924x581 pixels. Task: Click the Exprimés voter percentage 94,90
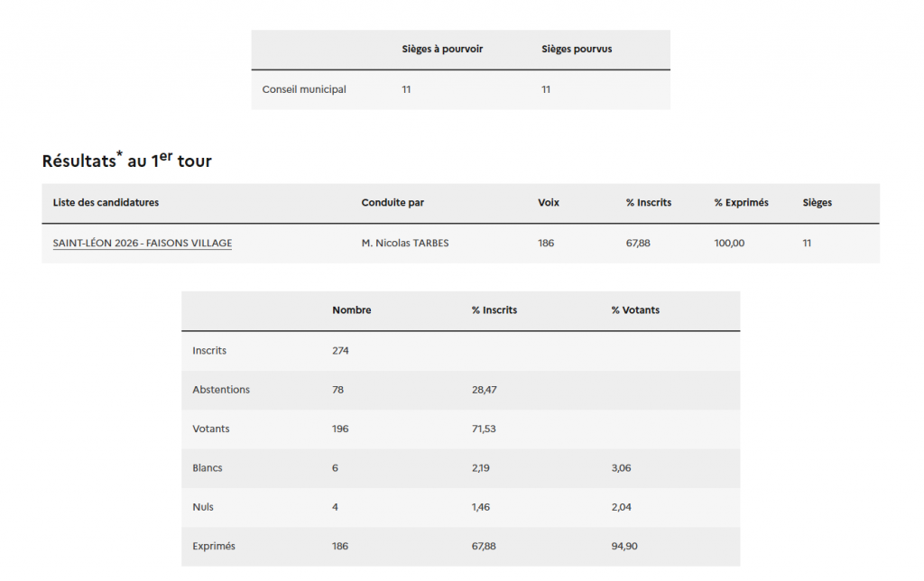point(624,547)
